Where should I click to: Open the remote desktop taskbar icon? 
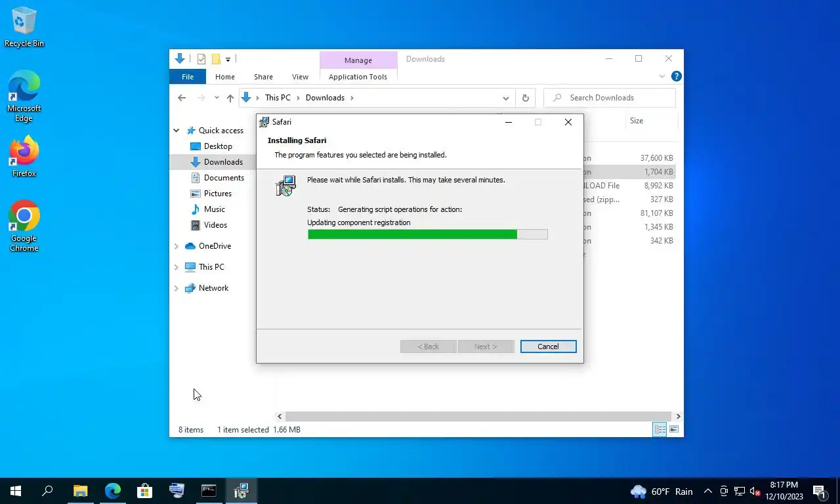pos(177,491)
